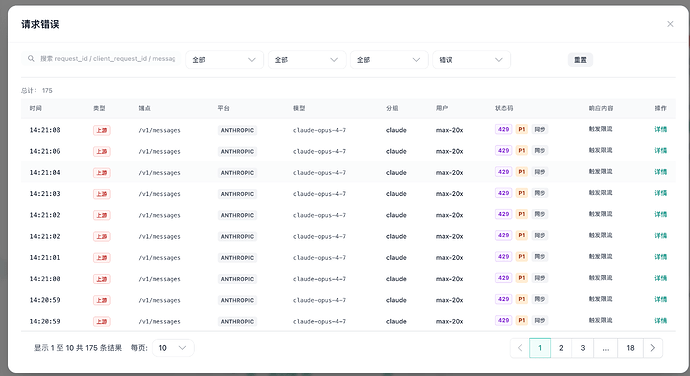Click the P1 badge in the 14:21:01 row
The height and width of the screenshot is (376, 690).
(521, 257)
